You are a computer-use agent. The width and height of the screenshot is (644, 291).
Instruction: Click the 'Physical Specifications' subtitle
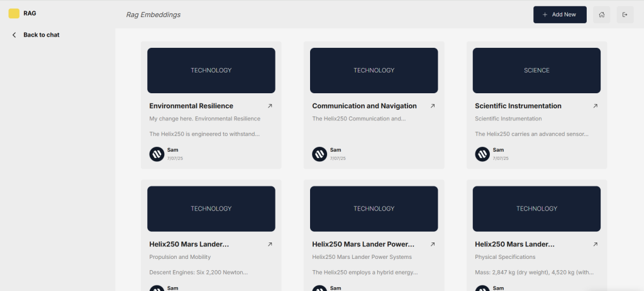[x=505, y=257]
